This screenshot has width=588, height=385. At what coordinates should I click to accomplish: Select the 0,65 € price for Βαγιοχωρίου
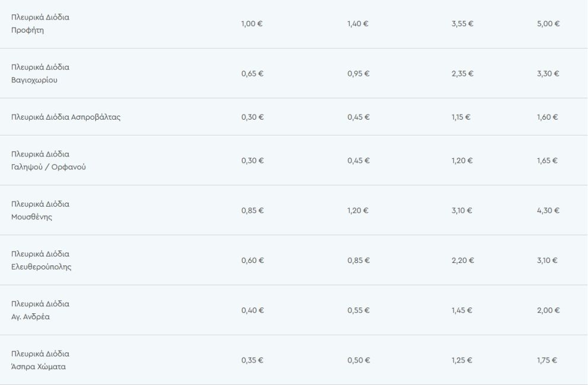tap(253, 73)
